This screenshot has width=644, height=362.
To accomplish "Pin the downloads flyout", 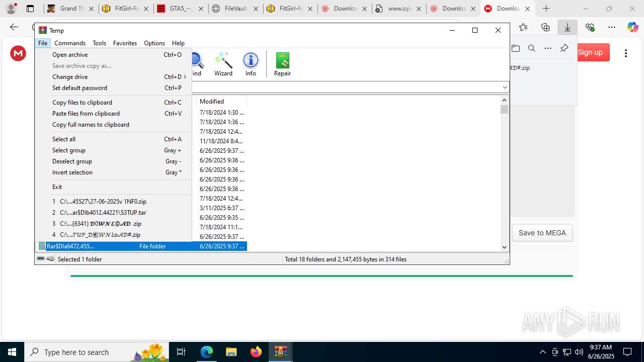I will click(x=564, y=48).
